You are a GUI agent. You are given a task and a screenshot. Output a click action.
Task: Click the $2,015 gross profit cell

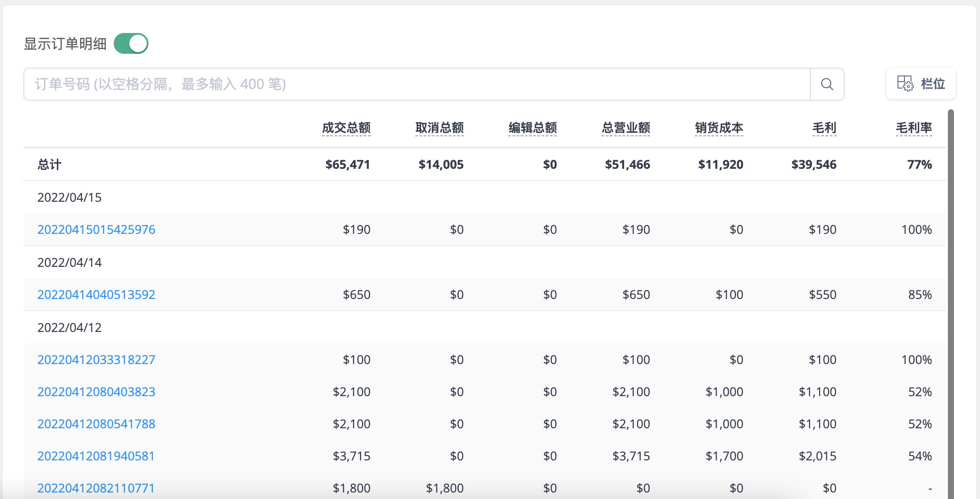coord(818,456)
